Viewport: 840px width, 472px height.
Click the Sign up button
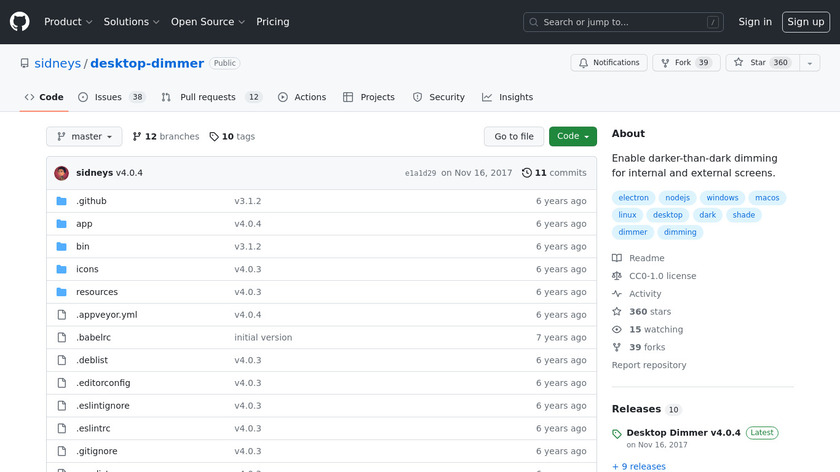pyautogui.click(x=805, y=22)
